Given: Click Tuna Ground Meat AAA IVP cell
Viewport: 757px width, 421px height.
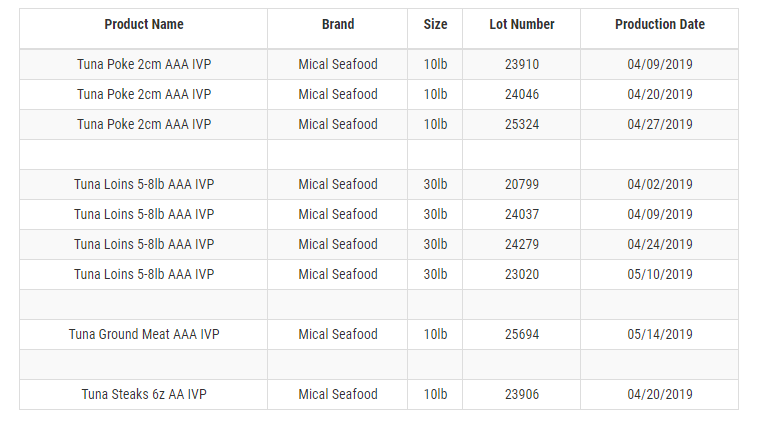Looking at the screenshot, I should [144, 334].
